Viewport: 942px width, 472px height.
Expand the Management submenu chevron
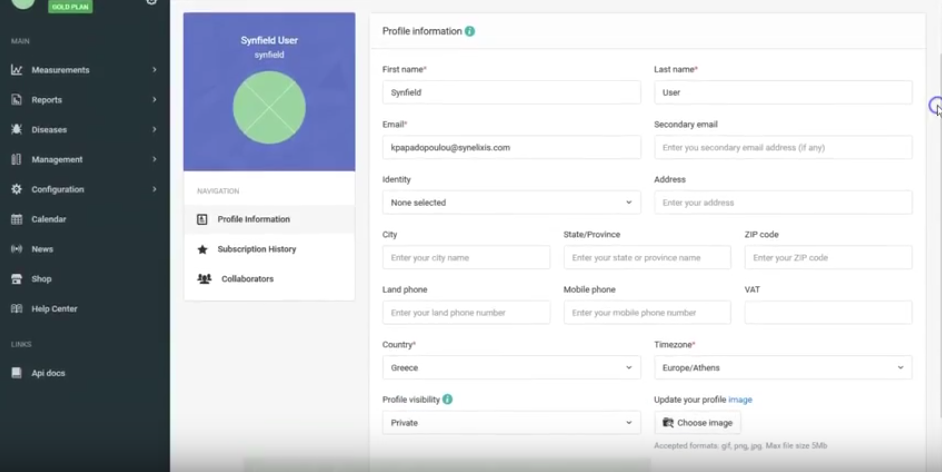(154, 159)
